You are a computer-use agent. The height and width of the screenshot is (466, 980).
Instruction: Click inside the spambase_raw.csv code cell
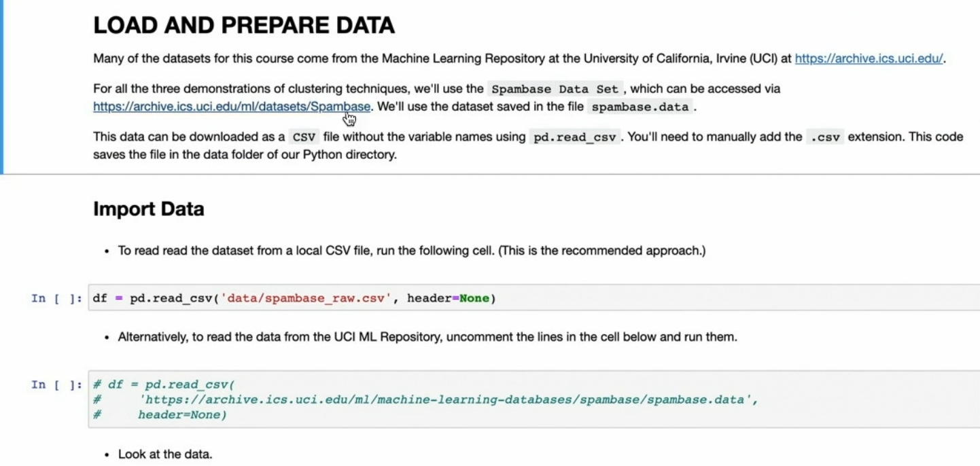coord(680,298)
